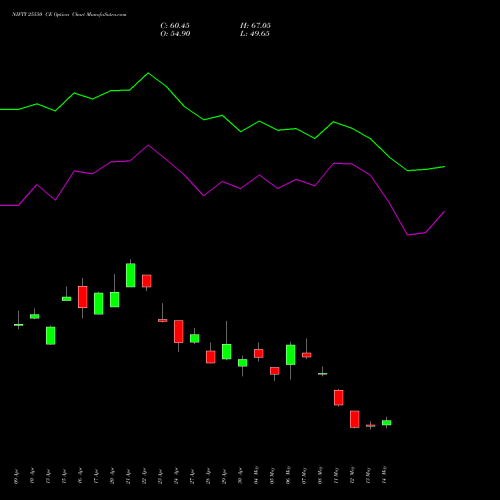The image size is (500, 500).
Task: Click the open value 'O: 54.90'
Action: point(175,34)
